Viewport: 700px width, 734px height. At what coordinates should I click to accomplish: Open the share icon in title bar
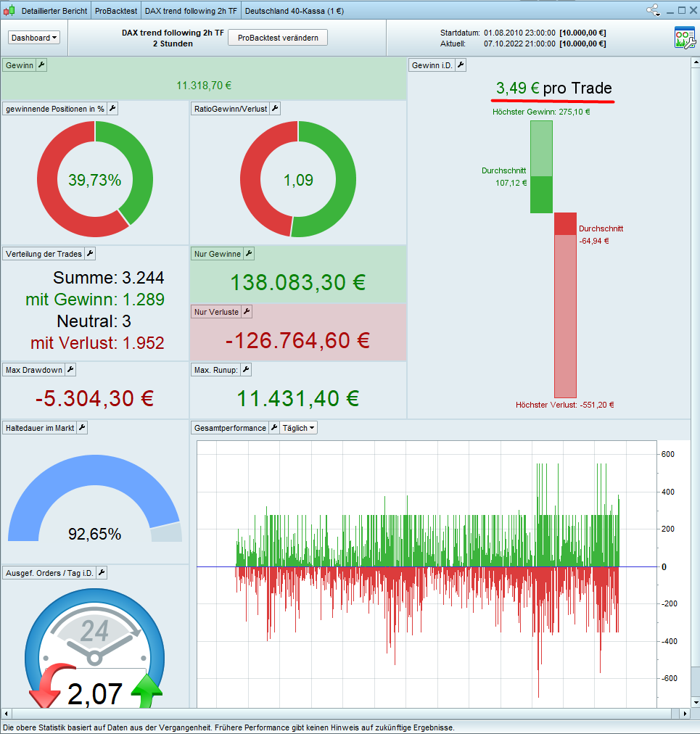[x=652, y=9]
